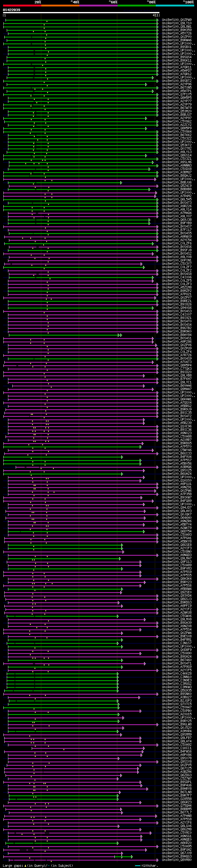The width and height of the screenshot is (197, 868).
Task: Click UniRef100_B9FYB9 label
Action: [176, 223]
